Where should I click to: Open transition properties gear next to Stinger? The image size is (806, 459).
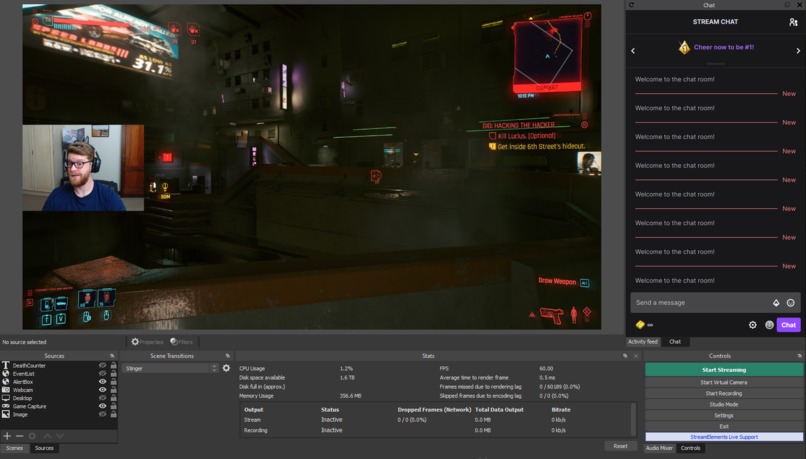[x=226, y=368]
